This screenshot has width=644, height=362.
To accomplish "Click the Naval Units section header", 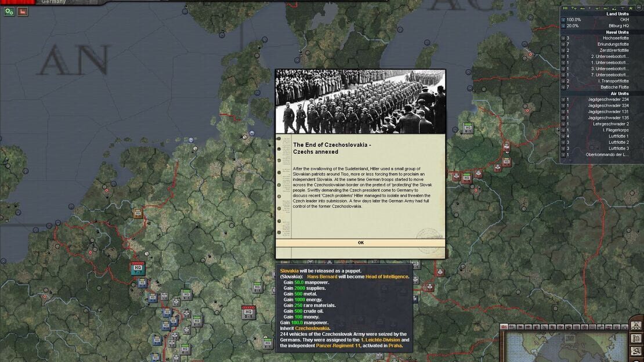I will point(617,32).
